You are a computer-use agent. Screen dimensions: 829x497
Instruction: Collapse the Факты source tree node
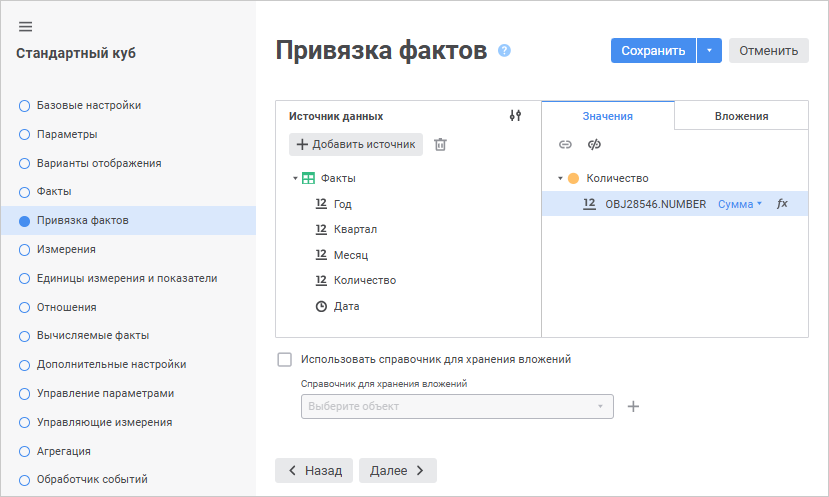coord(295,179)
